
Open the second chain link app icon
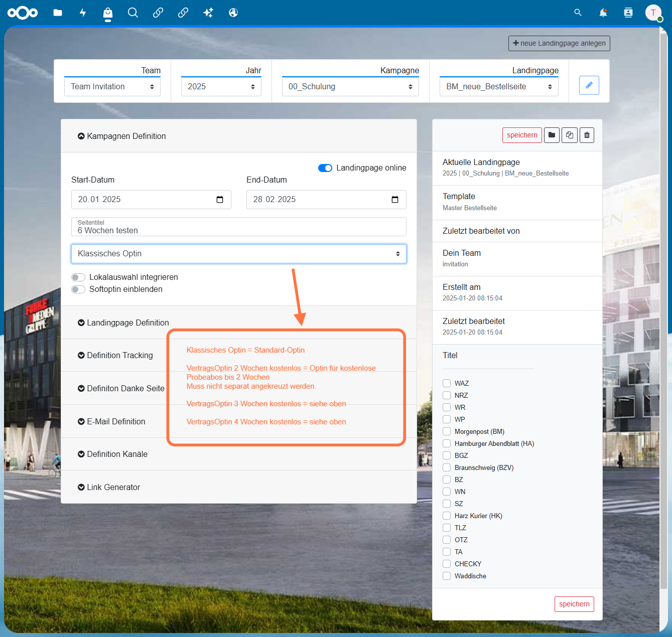coord(183,13)
